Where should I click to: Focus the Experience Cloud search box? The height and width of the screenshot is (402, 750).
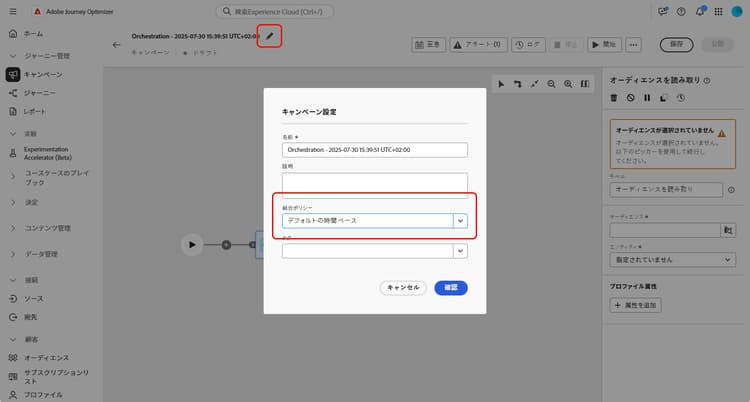pos(275,11)
